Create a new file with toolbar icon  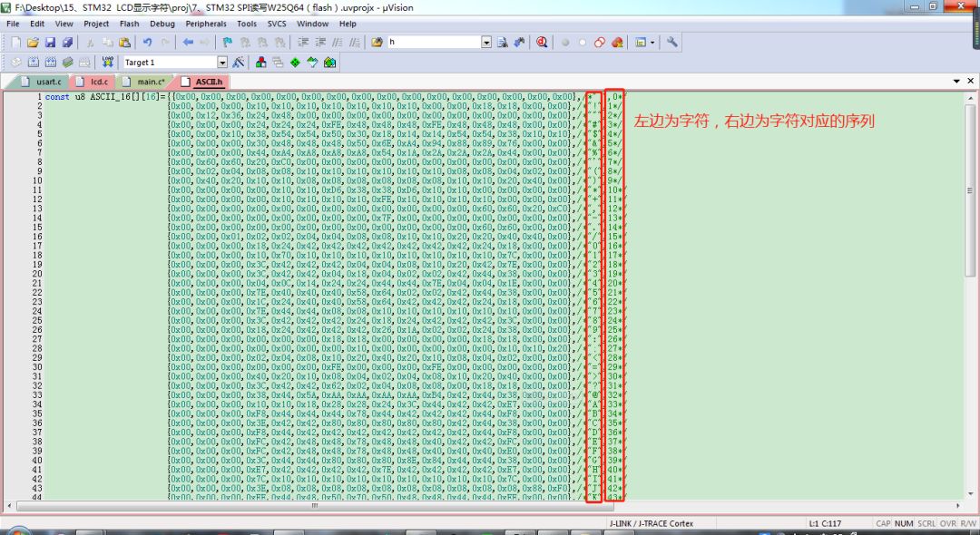16,43
